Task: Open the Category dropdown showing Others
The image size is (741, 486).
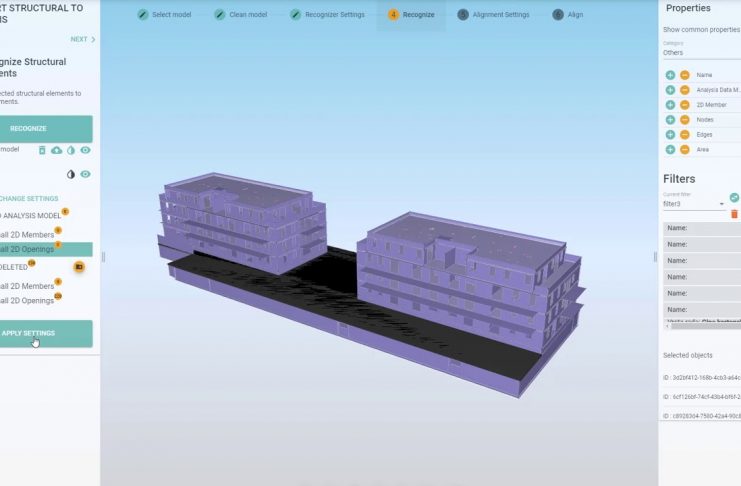Action: [700, 53]
